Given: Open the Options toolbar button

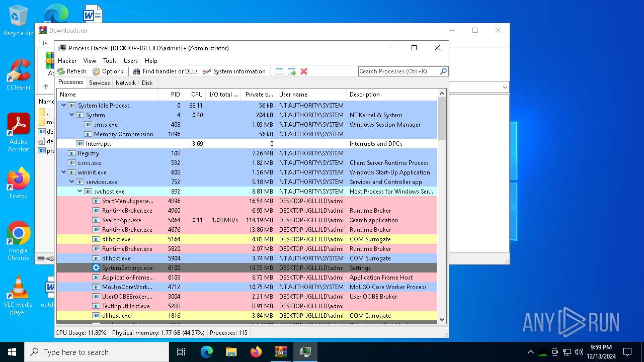Looking at the screenshot, I should point(108,71).
